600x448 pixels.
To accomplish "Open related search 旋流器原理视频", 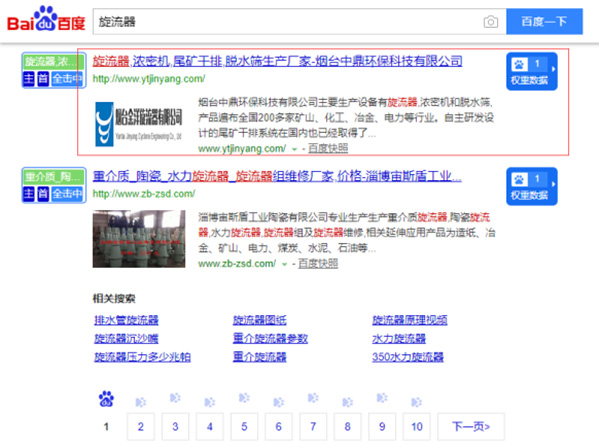I will coord(410,320).
